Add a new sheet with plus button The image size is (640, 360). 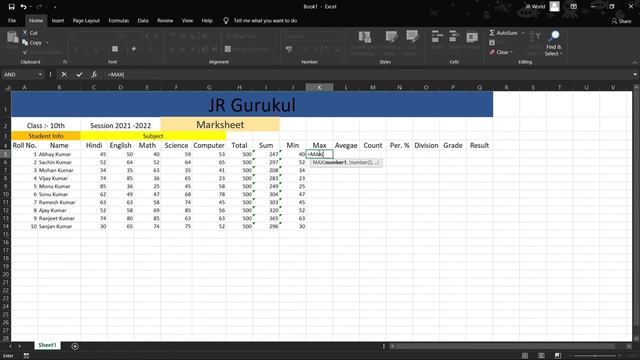click(75, 346)
